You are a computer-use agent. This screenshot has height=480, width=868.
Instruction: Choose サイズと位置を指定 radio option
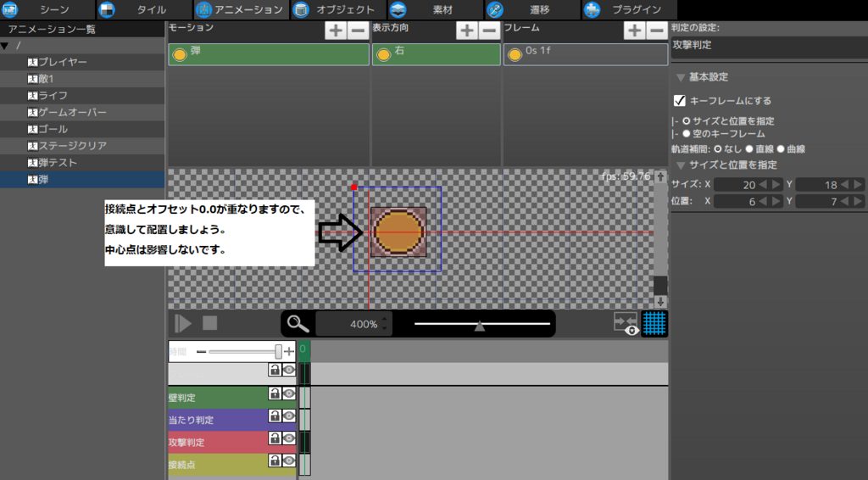coord(687,120)
